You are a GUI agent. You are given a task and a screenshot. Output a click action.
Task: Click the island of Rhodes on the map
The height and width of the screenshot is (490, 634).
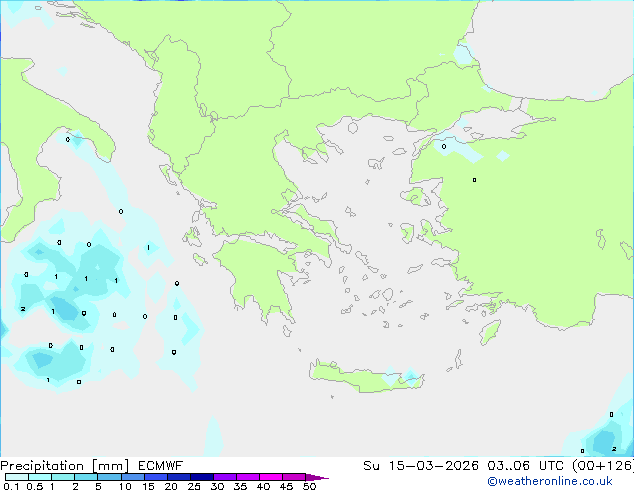[x=490, y=332]
